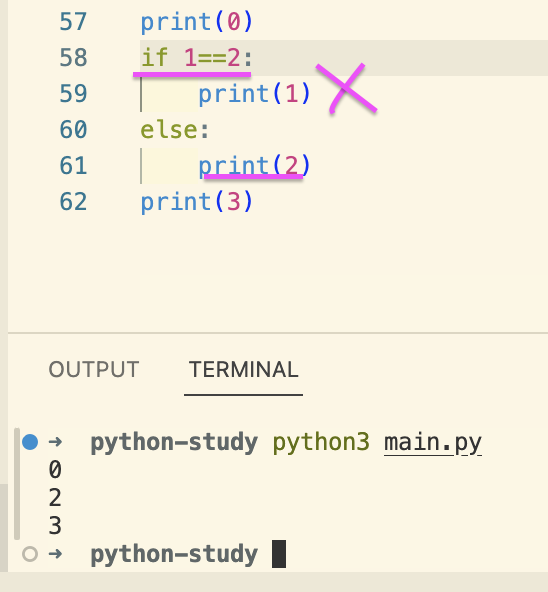This screenshot has height=592, width=548.
Task: Click the last python-study prompt text
Action: click(x=174, y=554)
